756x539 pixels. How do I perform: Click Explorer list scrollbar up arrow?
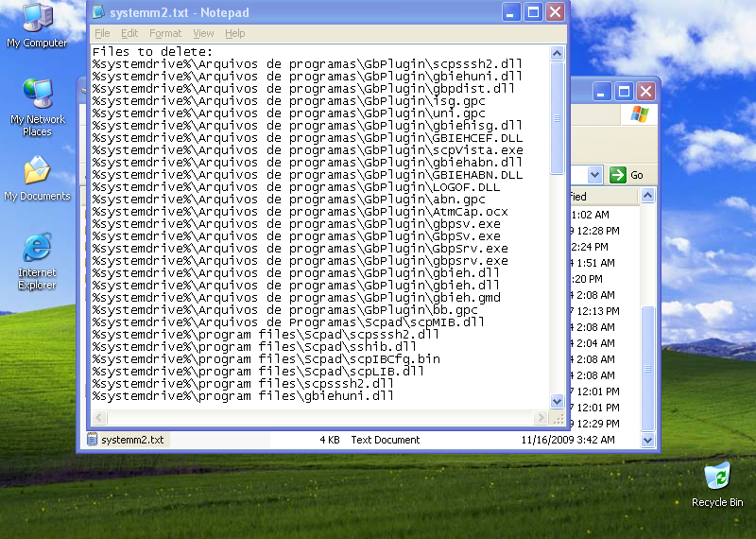point(647,196)
